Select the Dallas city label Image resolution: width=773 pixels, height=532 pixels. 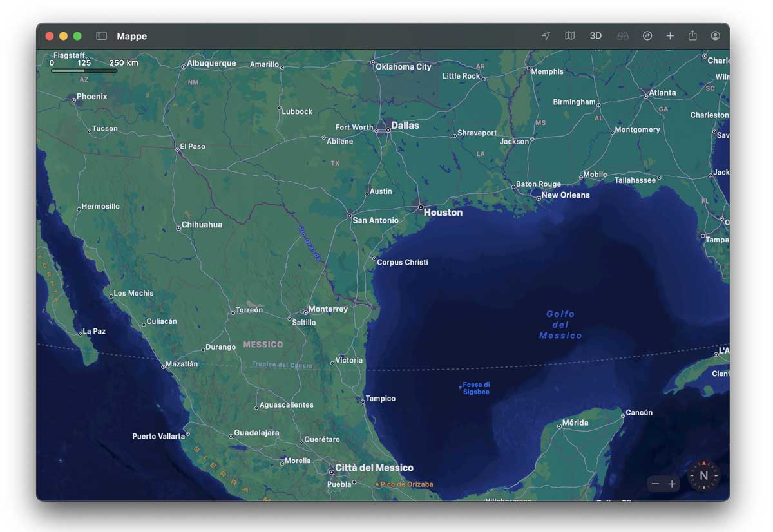(405, 126)
